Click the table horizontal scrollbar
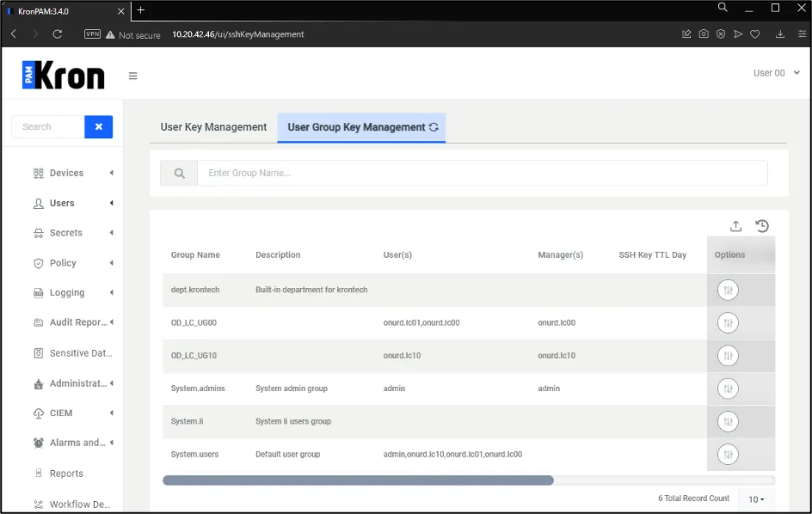 (358, 480)
